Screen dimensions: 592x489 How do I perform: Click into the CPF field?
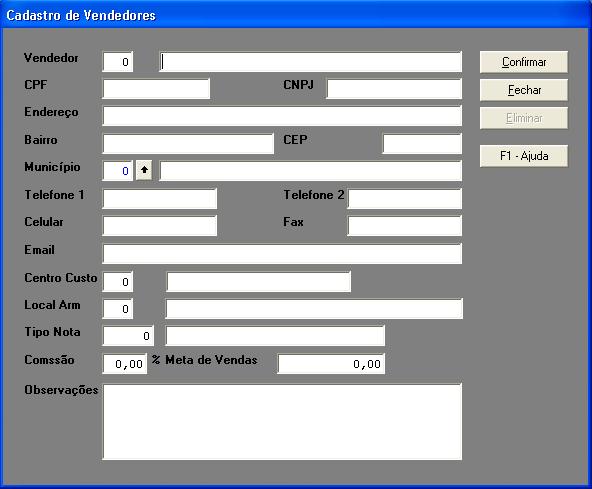[156, 89]
